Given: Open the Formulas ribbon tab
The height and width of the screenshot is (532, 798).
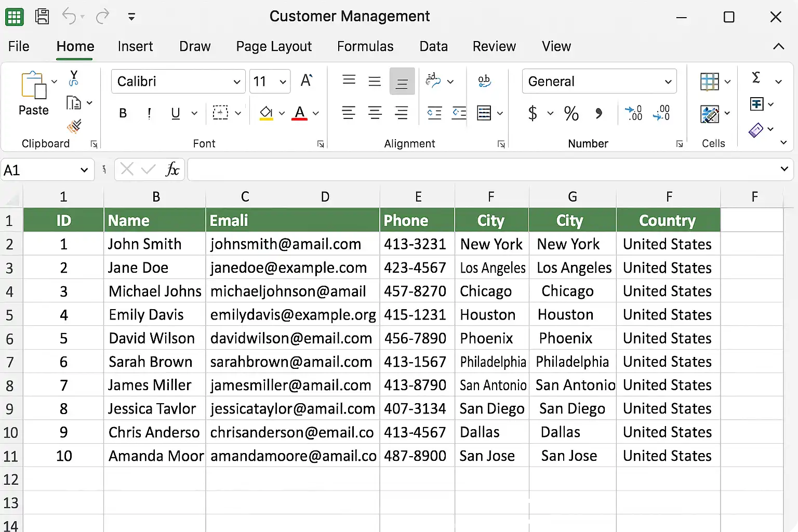Looking at the screenshot, I should (365, 47).
